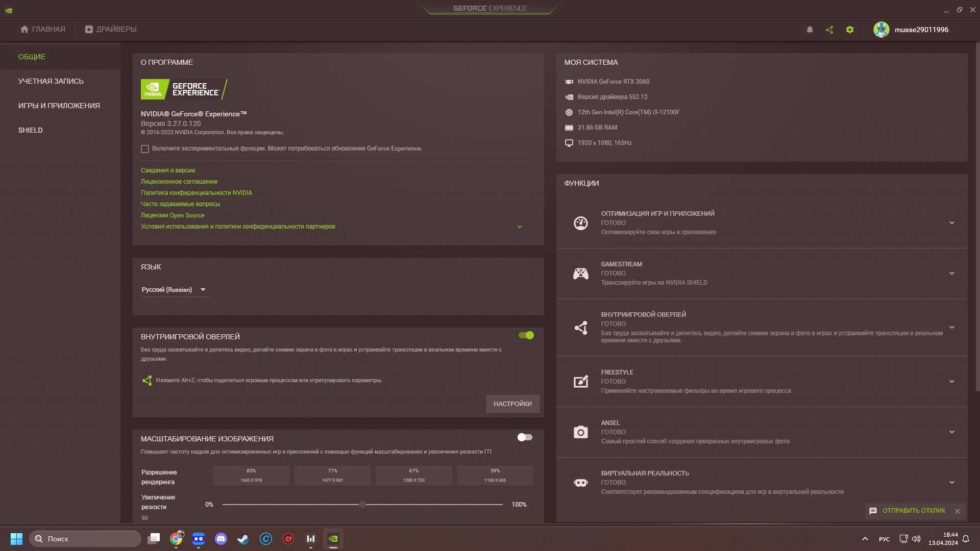Image resolution: width=980 pixels, height=551 pixels.
Task: Select 85% render resolution option
Action: click(251, 475)
